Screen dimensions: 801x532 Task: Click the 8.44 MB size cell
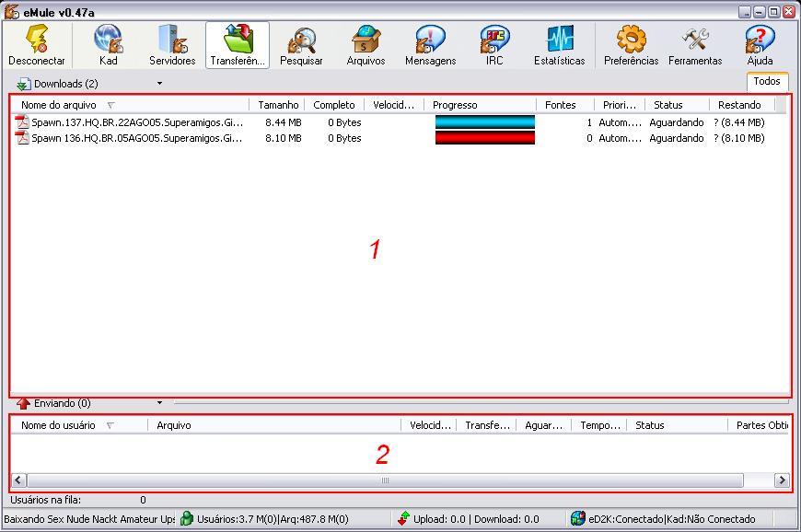pos(283,122)
